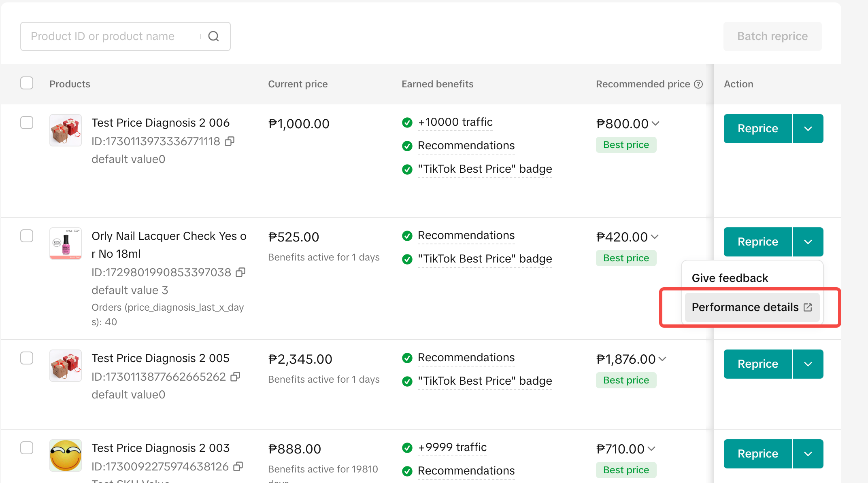Copy Orly Nail Lacquer product ID icon

(240, 272)
